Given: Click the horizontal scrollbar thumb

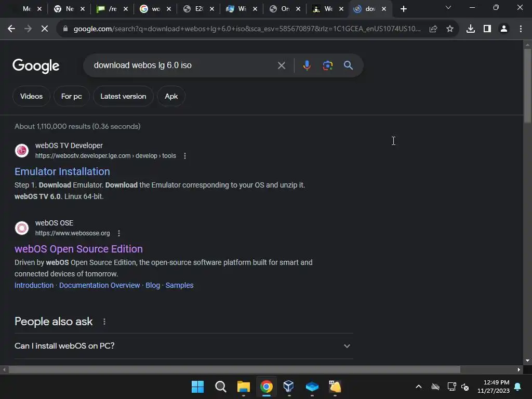Looking at the screenshot, I should (x=234, y=369).
